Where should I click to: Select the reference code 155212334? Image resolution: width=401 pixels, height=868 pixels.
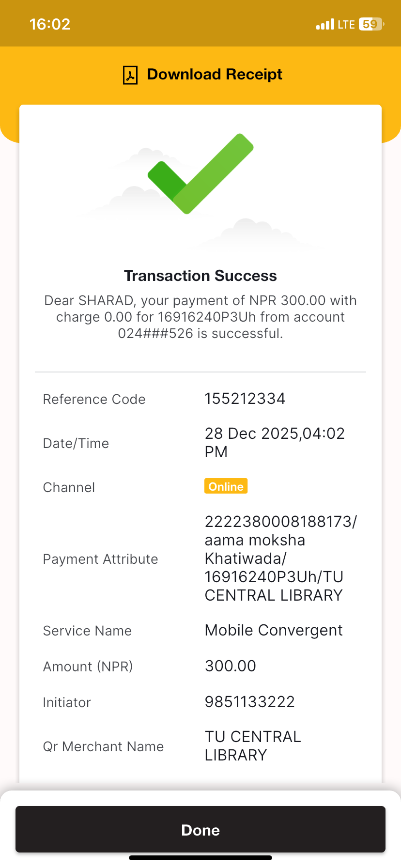click(245, 399)
